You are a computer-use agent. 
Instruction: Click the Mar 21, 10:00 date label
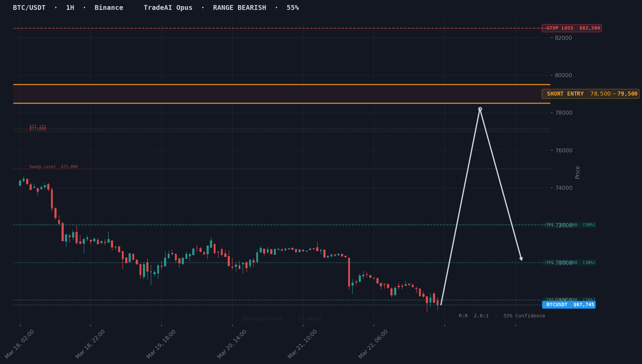tap(303, 344)
